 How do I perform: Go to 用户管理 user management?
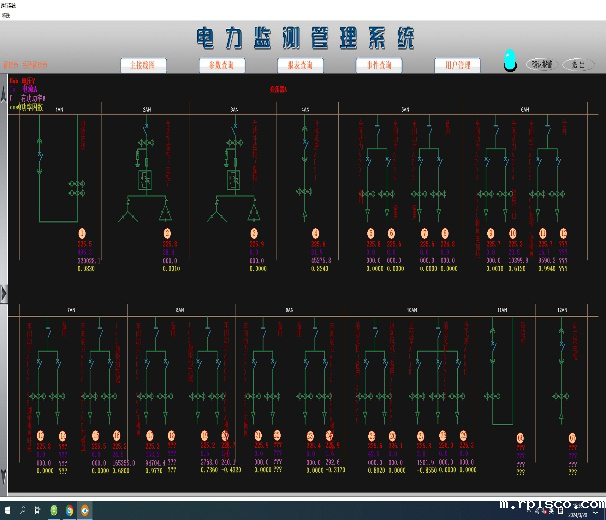(x=458, y=65)
